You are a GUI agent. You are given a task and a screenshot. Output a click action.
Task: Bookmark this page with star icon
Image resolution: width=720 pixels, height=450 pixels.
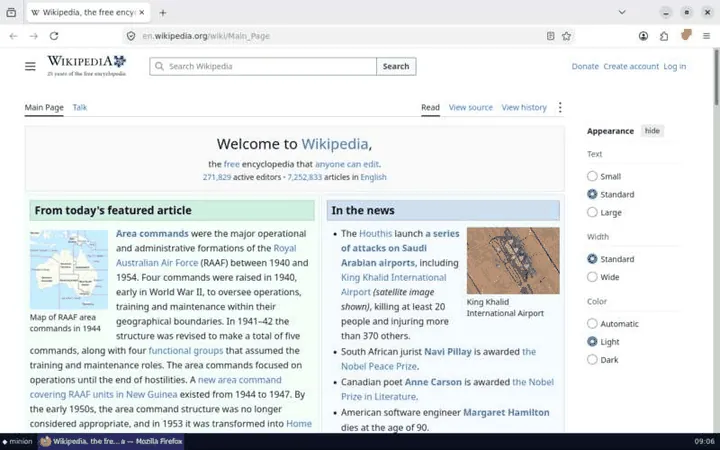(566, 36)
